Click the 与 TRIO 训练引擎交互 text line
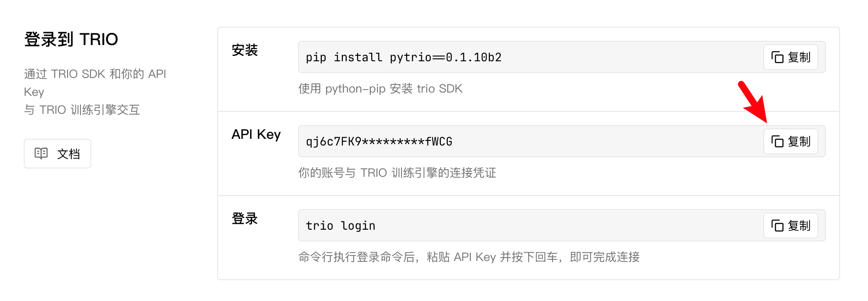 82,110
